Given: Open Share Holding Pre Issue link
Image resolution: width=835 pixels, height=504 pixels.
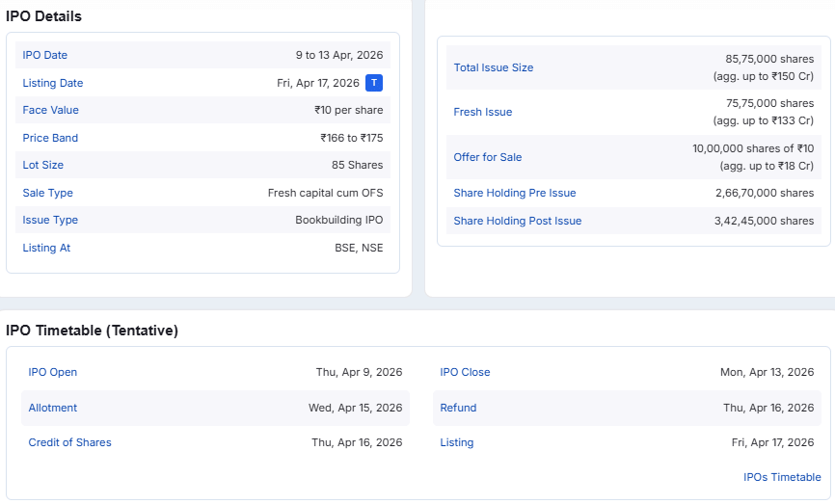Looking at the screenshot, I should click(515, 193).
